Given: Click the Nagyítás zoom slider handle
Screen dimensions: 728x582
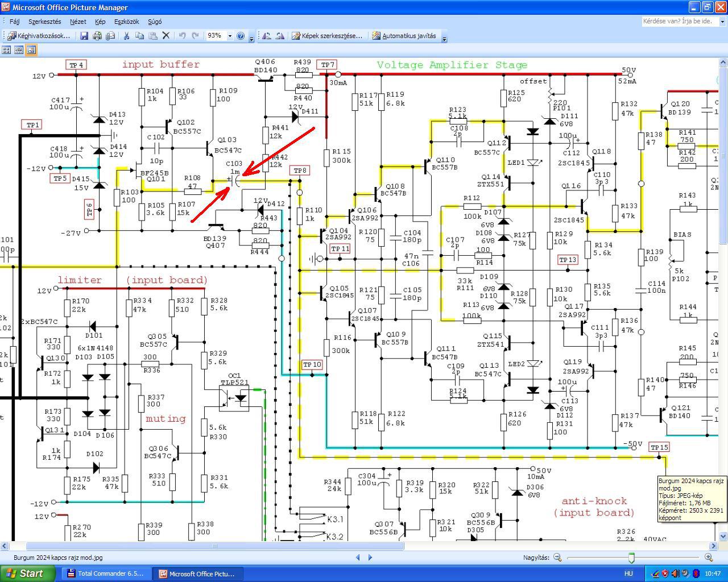Looking at the screenshot, I should click(x=631, y=558).
